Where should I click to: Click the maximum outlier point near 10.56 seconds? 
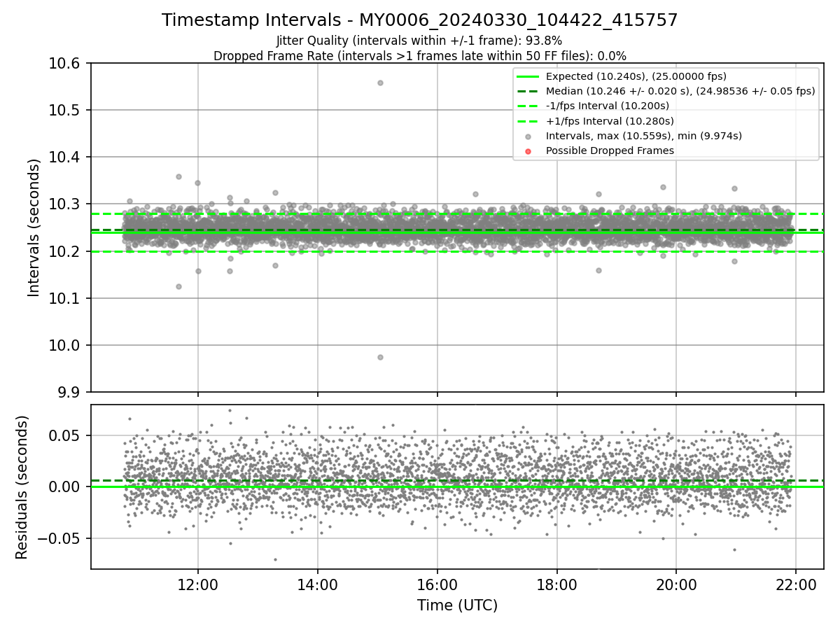click(380, 83)
